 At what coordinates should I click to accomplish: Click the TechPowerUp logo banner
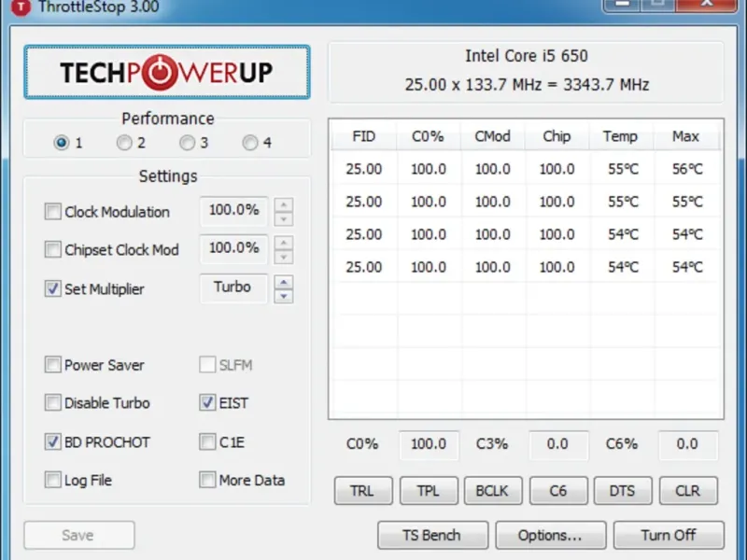167,73
